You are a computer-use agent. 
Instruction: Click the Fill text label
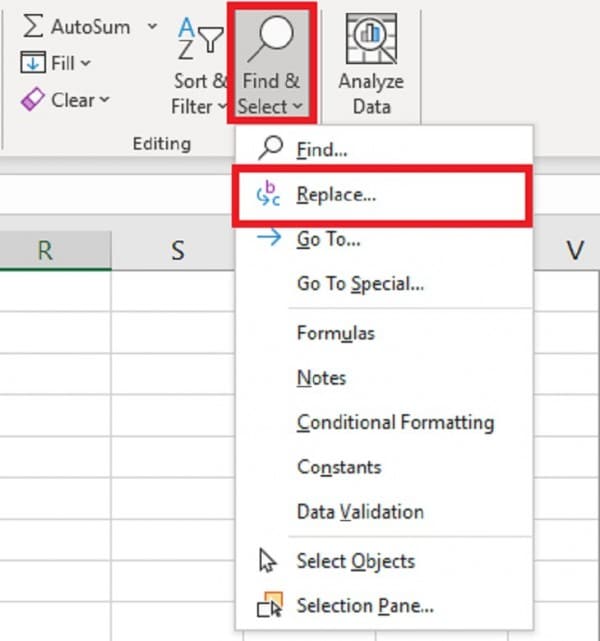[63, 63]
